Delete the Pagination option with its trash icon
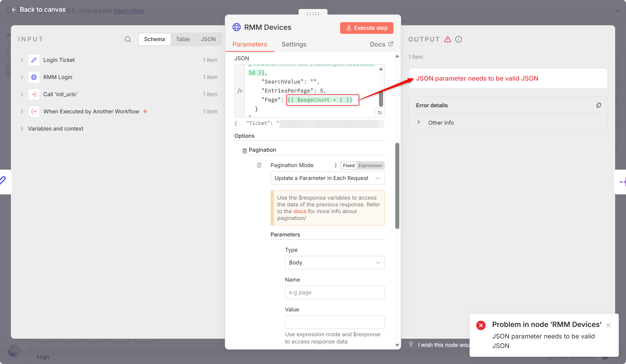 [245, 151]
